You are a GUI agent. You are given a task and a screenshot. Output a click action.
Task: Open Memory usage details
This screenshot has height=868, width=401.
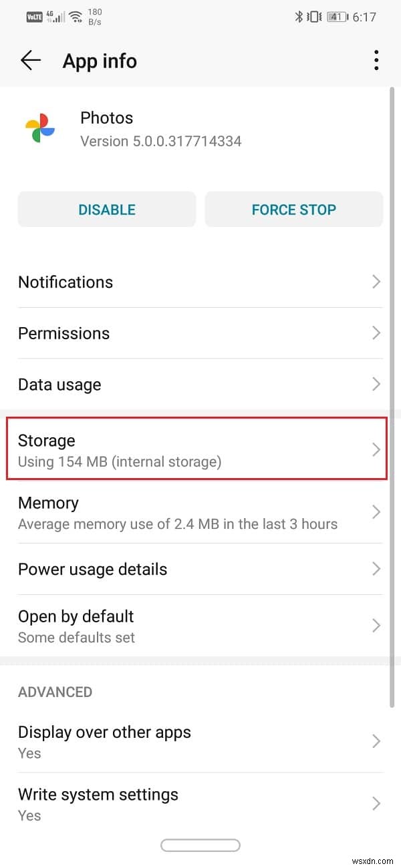click(200, 512)
